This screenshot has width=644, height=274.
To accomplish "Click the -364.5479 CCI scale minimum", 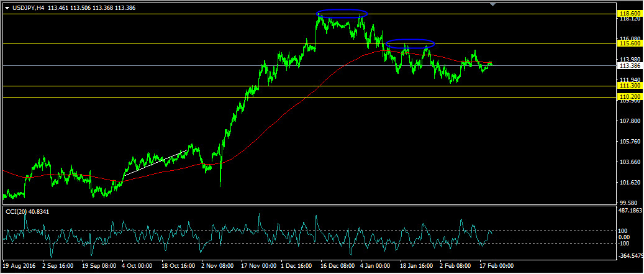I will coord(631,256).
